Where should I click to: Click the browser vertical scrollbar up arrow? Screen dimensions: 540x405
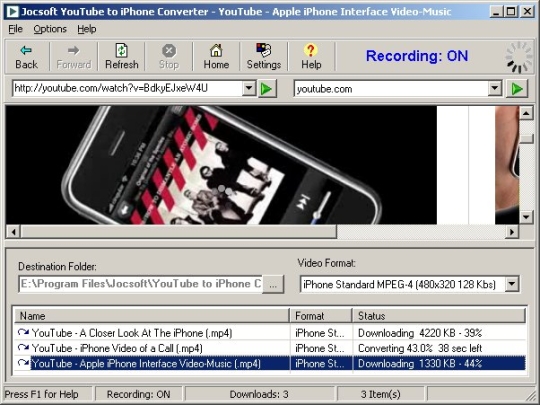[526, 113]
